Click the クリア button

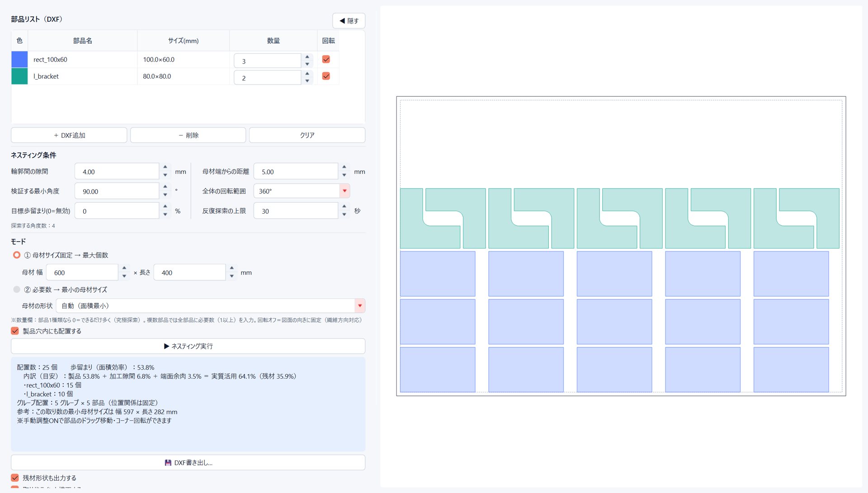pos(307,135)
